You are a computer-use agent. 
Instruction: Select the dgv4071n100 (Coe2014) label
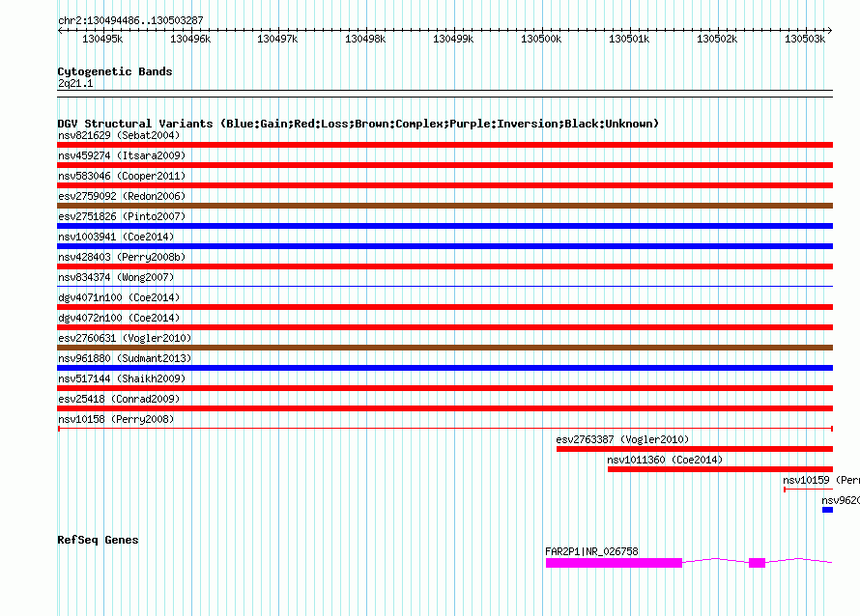[119, 297]
